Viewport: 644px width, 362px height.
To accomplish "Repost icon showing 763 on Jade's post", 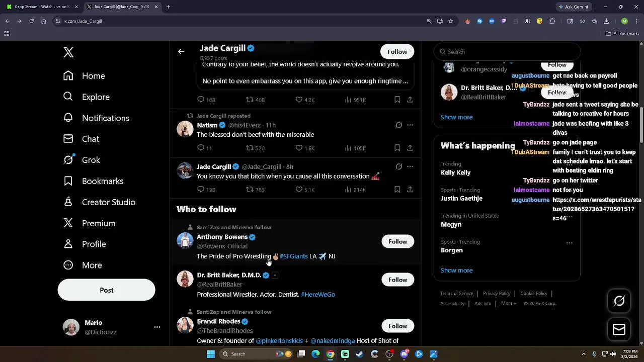I will pos(250,190).
